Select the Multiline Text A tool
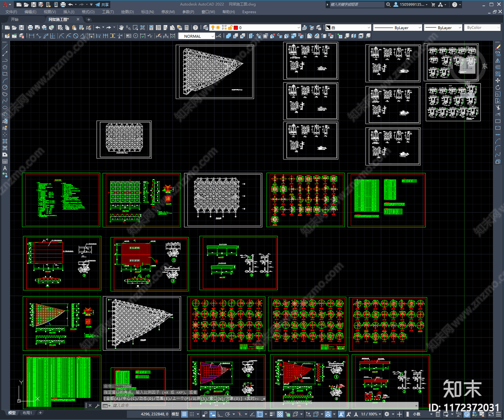This screenshot has width=504, height=420. [5, 168]
